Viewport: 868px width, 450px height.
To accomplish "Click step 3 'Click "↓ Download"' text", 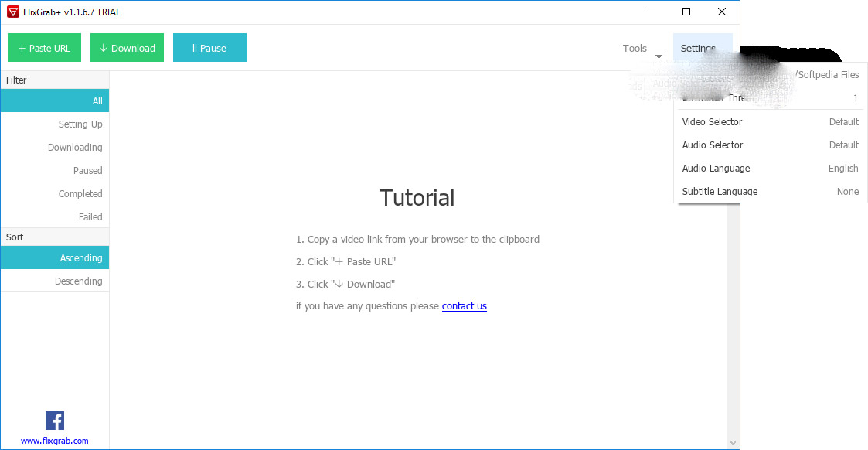I will pos(345,284).
